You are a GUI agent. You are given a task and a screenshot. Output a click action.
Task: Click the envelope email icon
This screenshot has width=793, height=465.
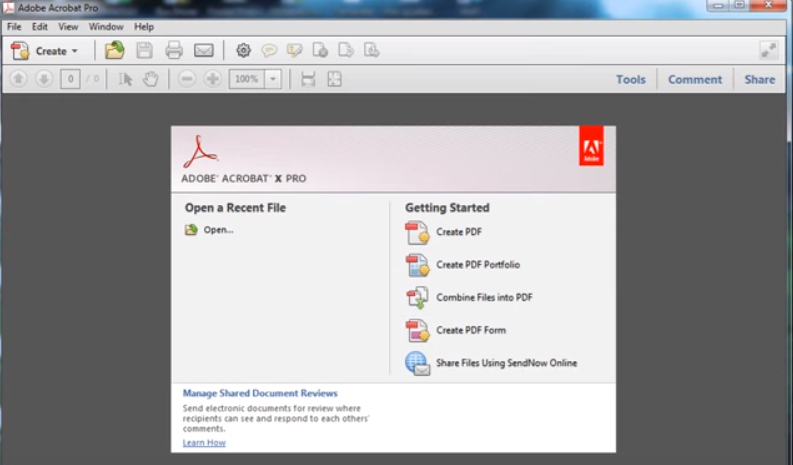point(204,50)
